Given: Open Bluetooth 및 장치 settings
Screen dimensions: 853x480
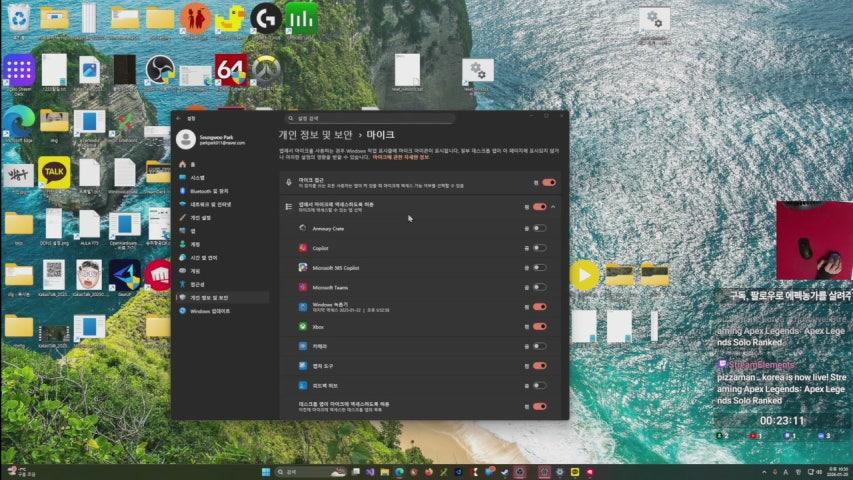Looking at the screenshot, I should click(223, 192).
